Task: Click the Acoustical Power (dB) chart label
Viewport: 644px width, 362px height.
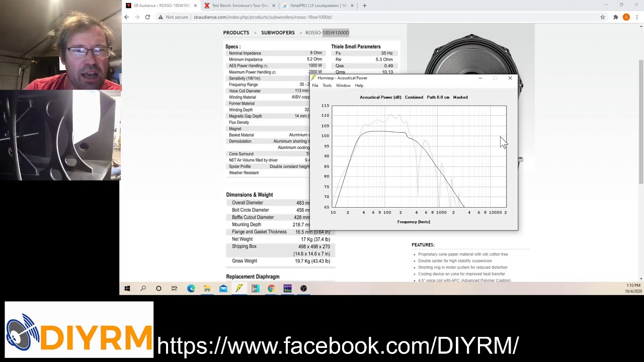Action: pos(380,98)
